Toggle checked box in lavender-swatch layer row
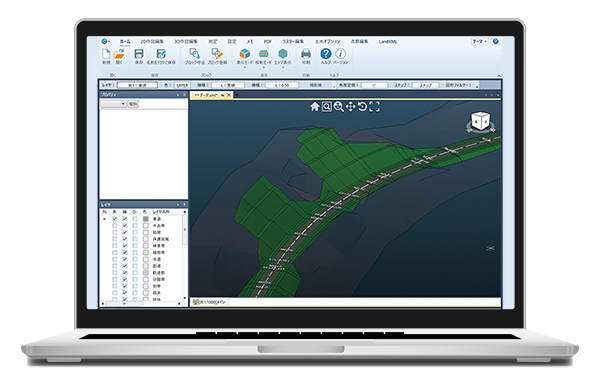The width and height of the screenshot is (600, 386). coord(125,273)
